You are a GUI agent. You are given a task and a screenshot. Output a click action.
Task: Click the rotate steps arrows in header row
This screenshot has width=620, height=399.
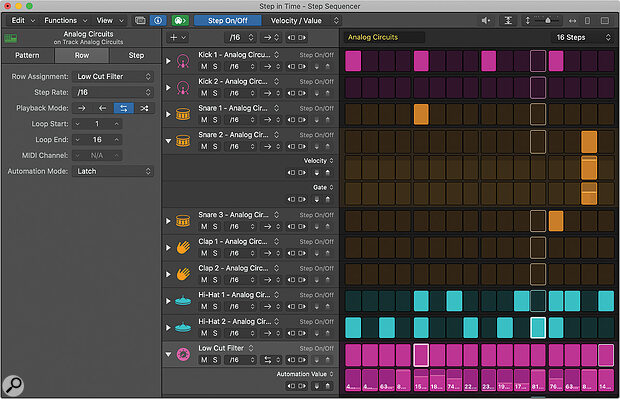click(x=297, y=38)
